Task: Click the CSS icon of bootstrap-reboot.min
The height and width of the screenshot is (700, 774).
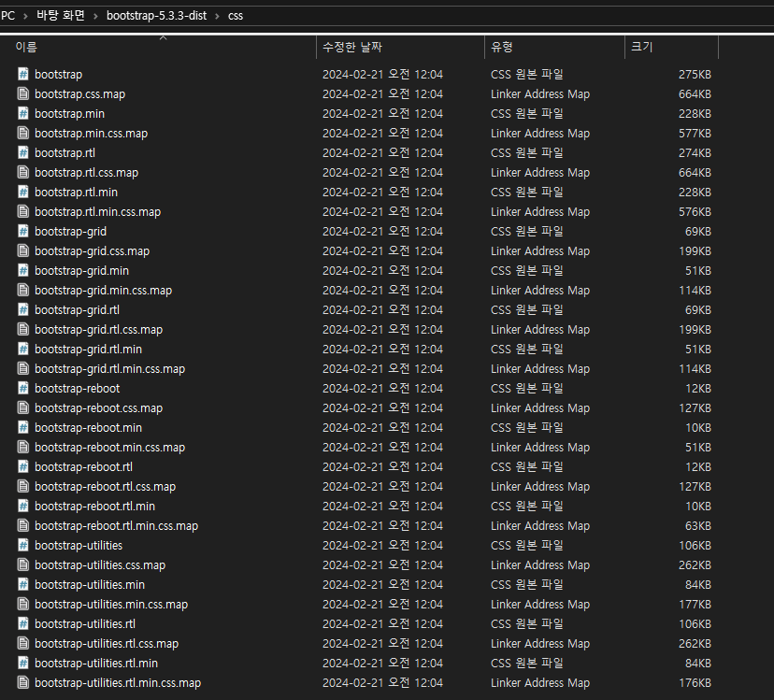Action: pos(23,427)
